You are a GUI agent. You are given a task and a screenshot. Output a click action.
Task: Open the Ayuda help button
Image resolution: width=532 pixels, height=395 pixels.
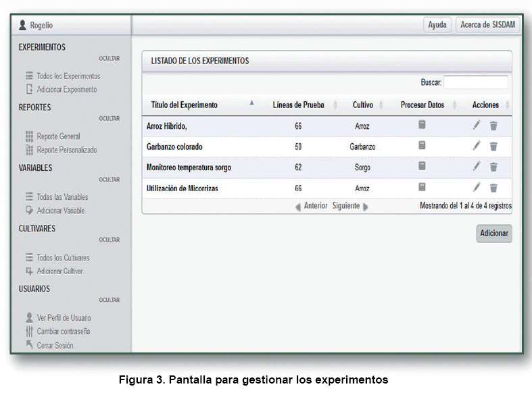click(x=437, y=25)
